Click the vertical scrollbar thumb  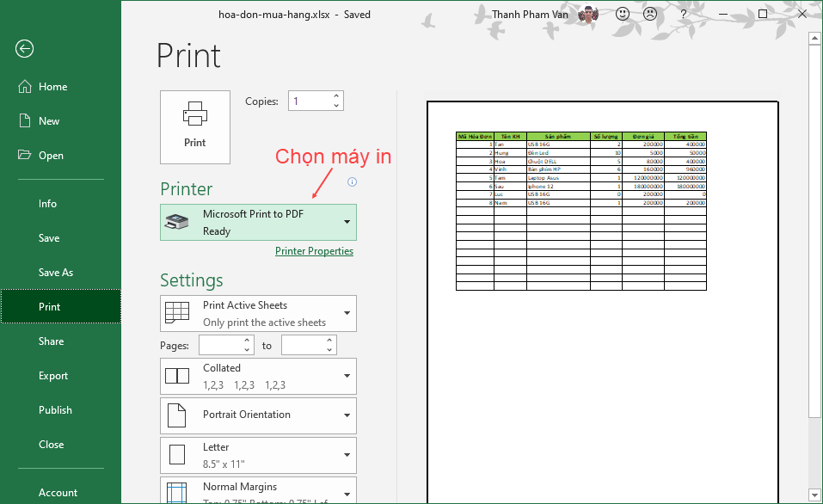[x=814, y=232]
